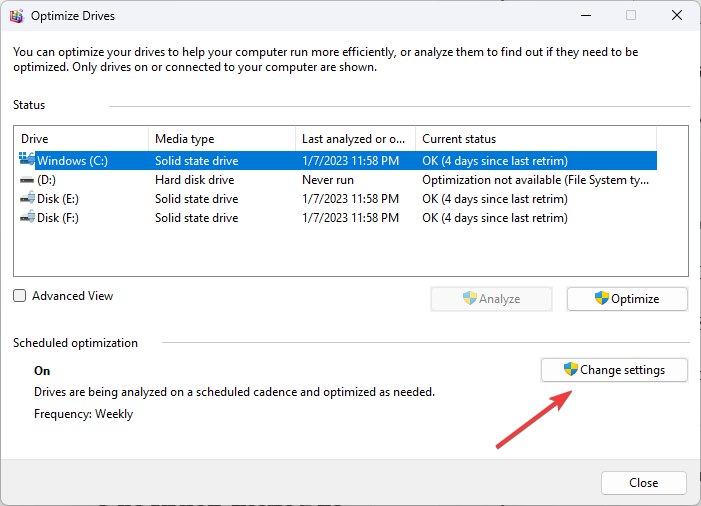This screenshot has width=701, height=506.
Task: Enable the Advanced View checkbox
Action: [20, 296]
